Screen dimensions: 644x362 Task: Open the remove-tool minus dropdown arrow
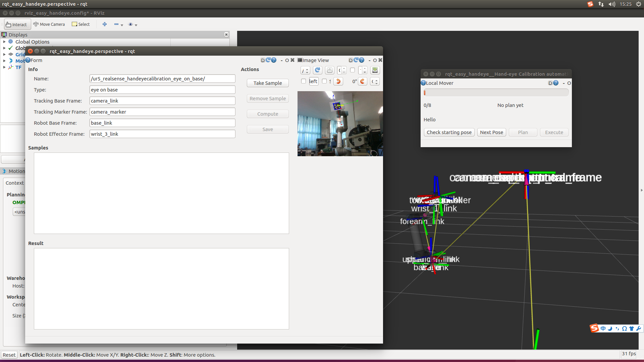pyautogui.click(x=122, y=25)
